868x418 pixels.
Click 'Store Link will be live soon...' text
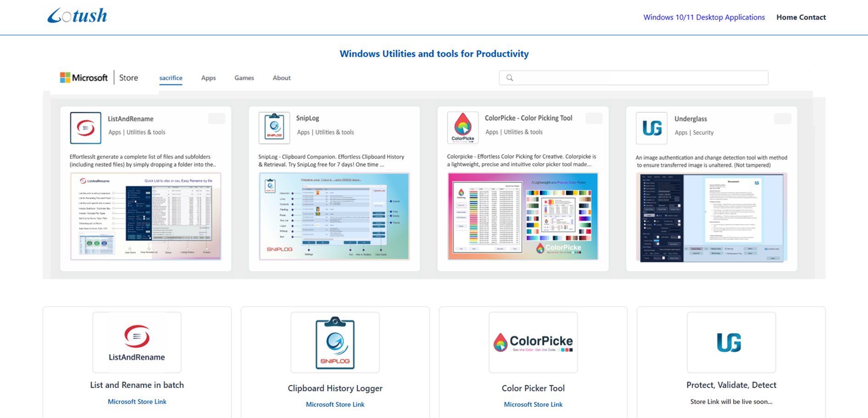click(x=731, y=401)
